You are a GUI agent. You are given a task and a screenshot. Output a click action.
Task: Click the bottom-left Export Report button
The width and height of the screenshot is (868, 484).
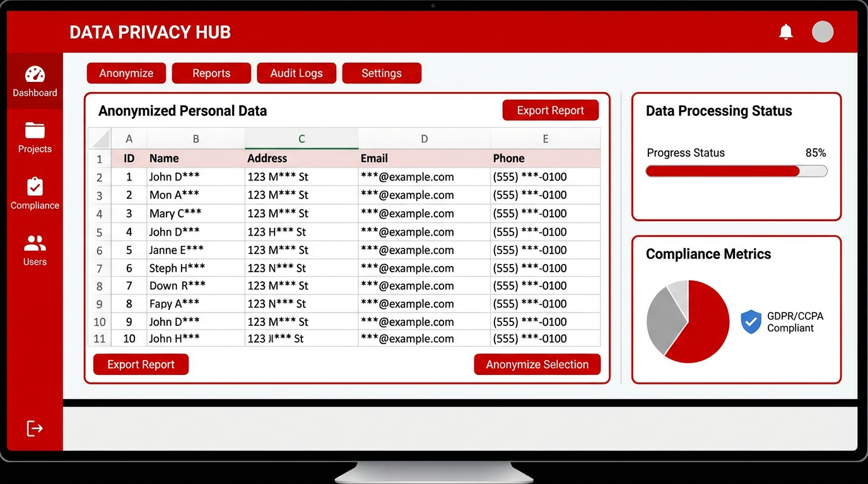(x=141, y=364)
